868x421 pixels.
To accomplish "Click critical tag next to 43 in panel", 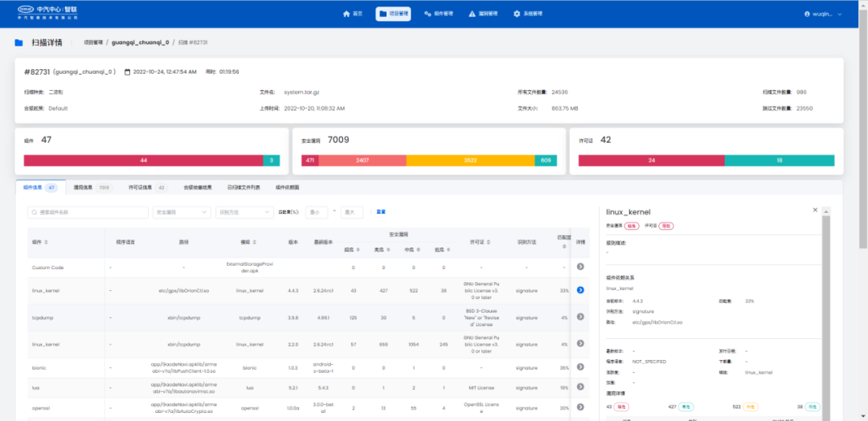I will [623, 407].
